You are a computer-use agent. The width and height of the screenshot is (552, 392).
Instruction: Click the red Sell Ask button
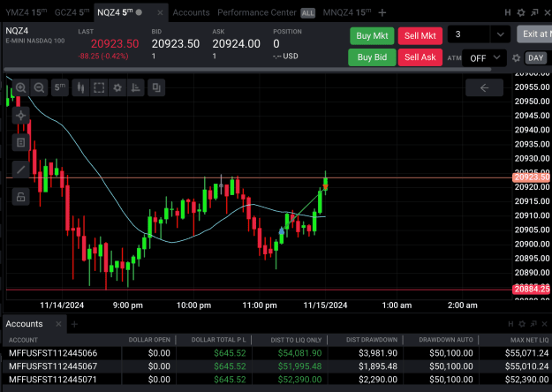pos(420,57)
